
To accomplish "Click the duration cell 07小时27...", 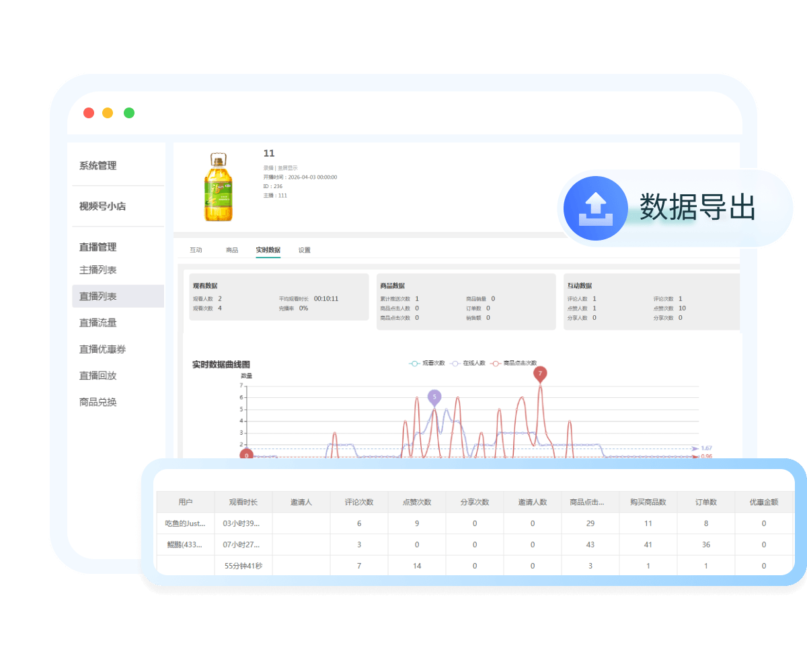I will [243, 545].
